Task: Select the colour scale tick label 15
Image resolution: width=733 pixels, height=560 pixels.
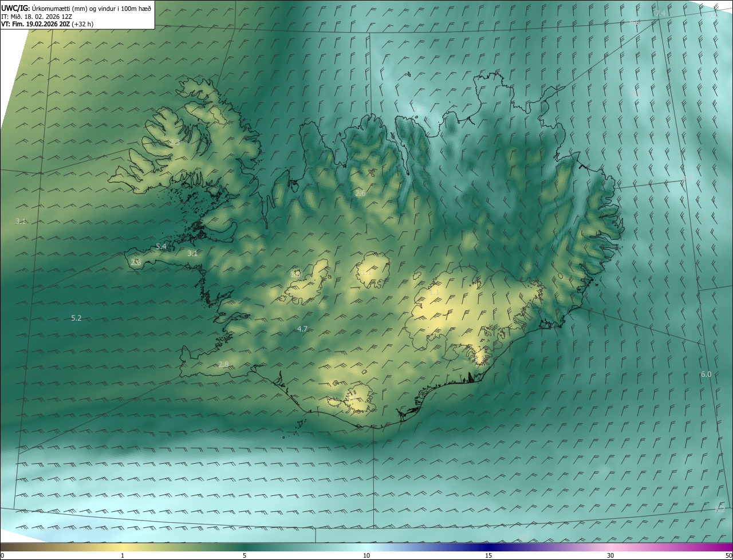Action: pos(488,556)
